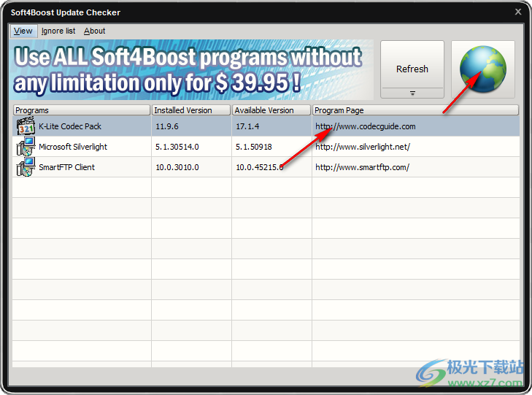This screenshot has width=532, height=395.
Task: Open the Ignore list menu
Action: [x=58, y=31]
